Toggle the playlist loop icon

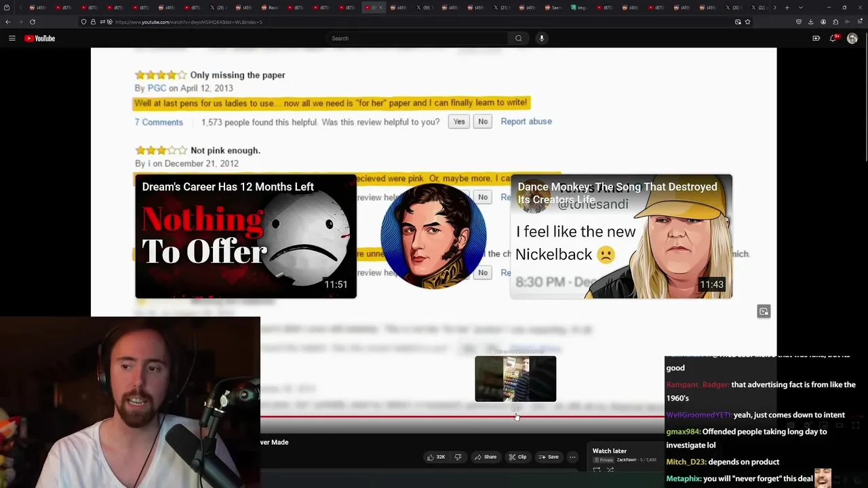[597, 470]
